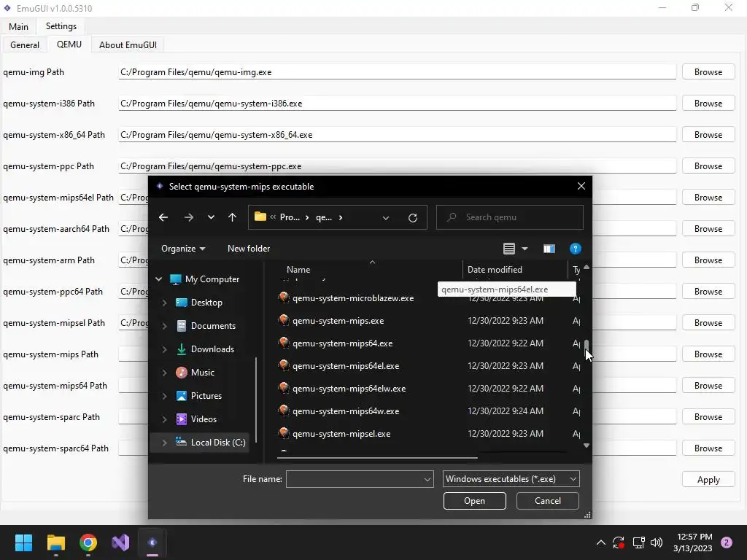Open Visual Studio from taskbar
This screenshot has height=560, width=747.
[120, 542]
